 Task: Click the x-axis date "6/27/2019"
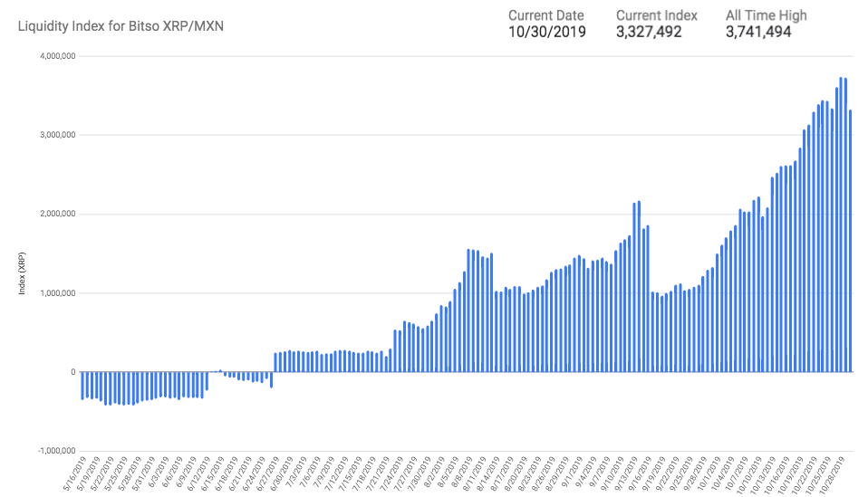[266, 473]
